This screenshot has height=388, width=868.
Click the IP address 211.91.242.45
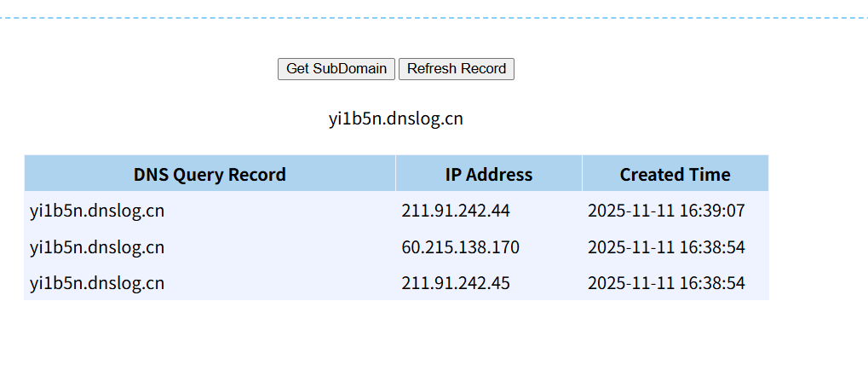456,283
